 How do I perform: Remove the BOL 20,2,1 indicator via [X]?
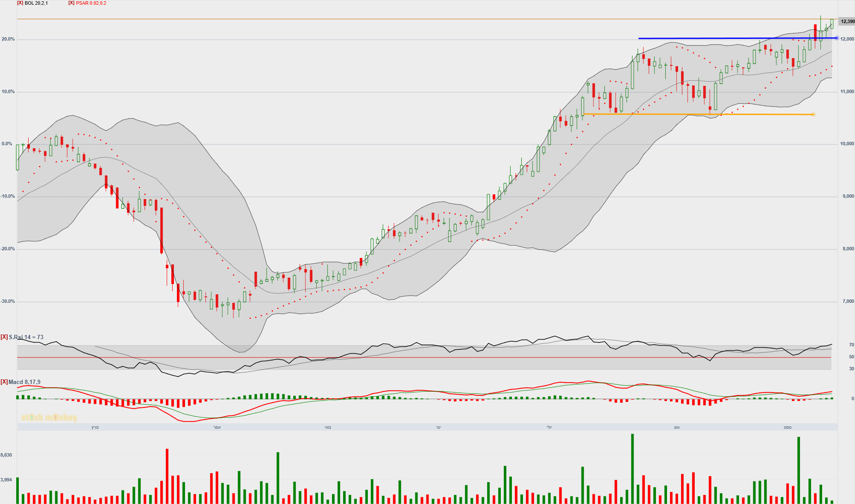[x=20, y=3]
